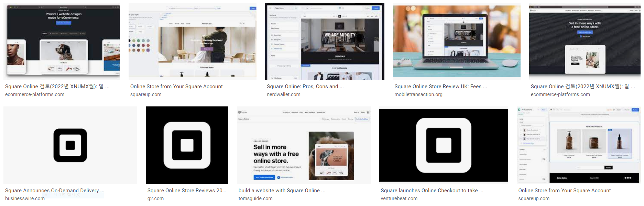
Task: Visit ecommerce-platforms.com under 'Powerful website designs' result
Action: point(35,94)
